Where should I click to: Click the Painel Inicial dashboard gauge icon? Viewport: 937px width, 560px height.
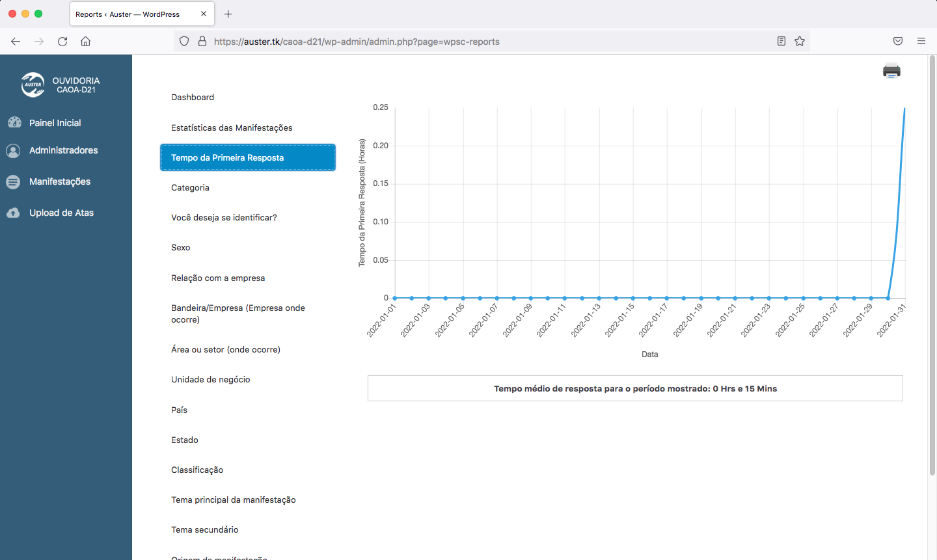[14, 122]
